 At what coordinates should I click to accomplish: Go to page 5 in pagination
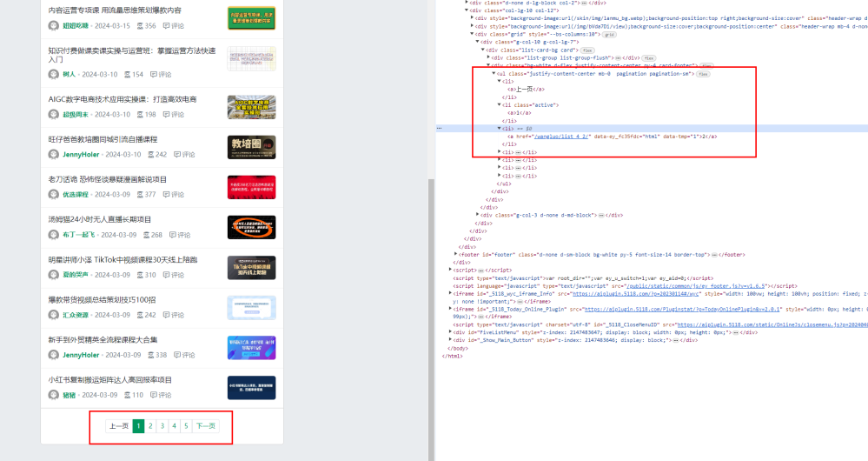pyautogui.click(x=186, y=426)
